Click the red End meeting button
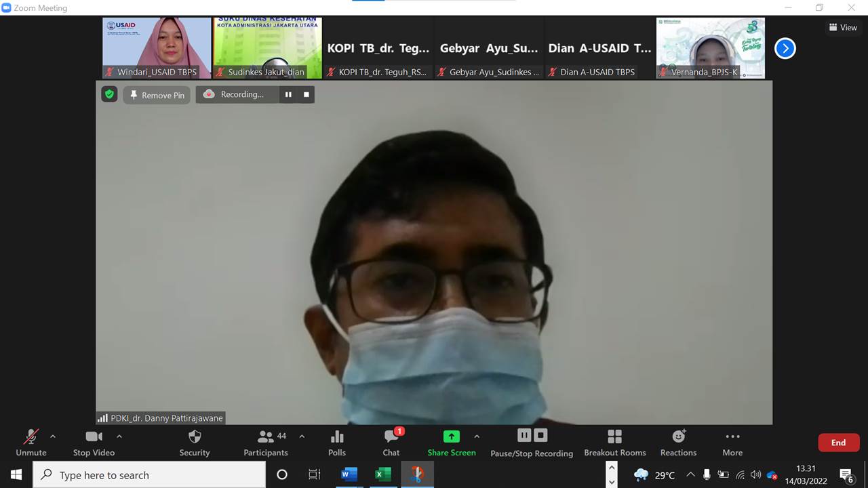Viewport: 868px width, 488px height. click(x=838, y=443)
